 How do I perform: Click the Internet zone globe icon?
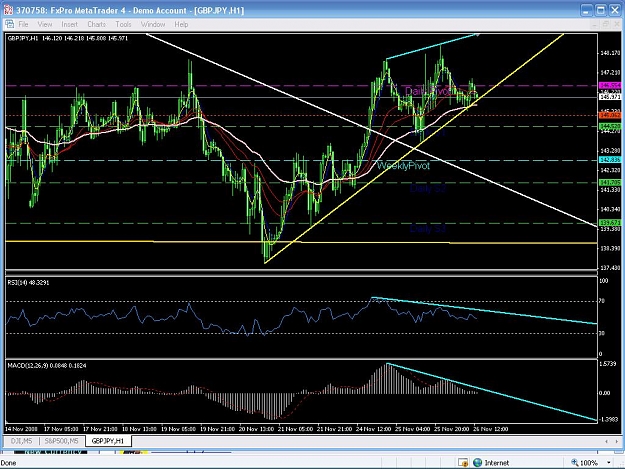[478, 463]
